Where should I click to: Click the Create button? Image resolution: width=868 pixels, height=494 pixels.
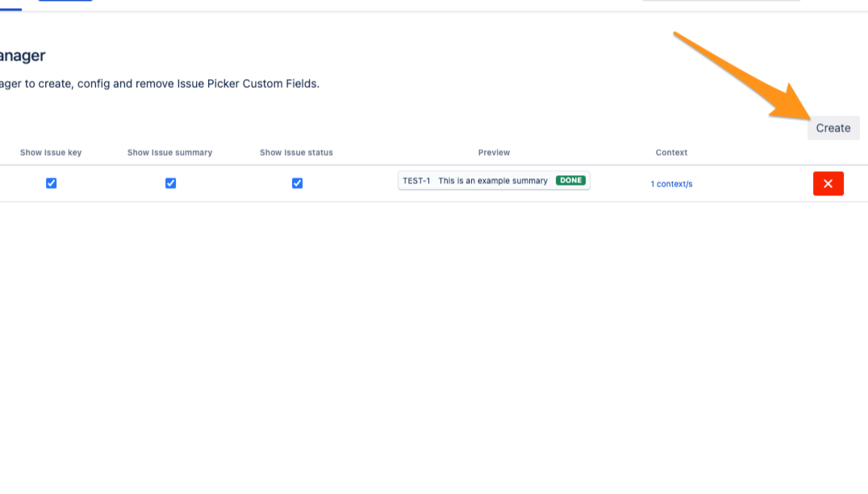pyautogui.click(x=833, y=128)
